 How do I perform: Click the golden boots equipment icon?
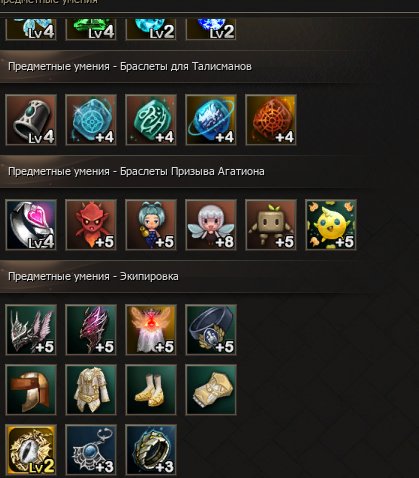pyautogui.click(x=151, y=390)
